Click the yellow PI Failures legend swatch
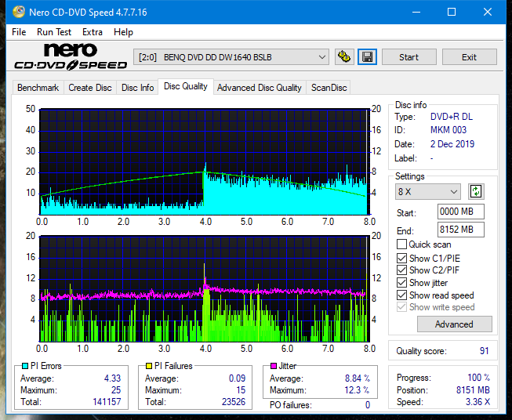 (149, 366)
